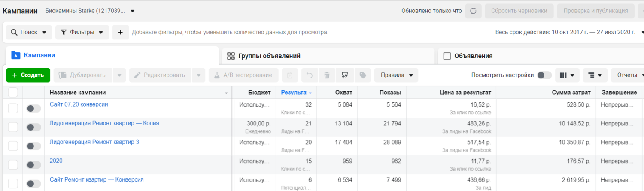Open the Лидогенерация Ремонт квартир 3 link
Image resolution: width=644 pixels, height=191 pixels.
(94, 142)
